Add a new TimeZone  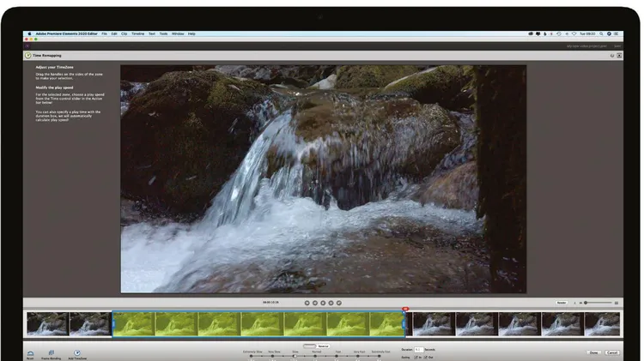(76, 352)
